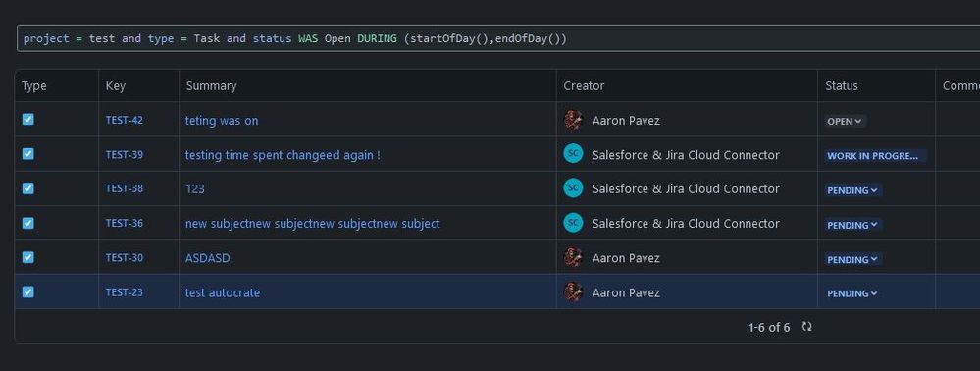The height and width of the screenshot is (371, 980).
Task: Open the PENDING status dropdown for TEST-36
Action: click(x=852, y=225)
